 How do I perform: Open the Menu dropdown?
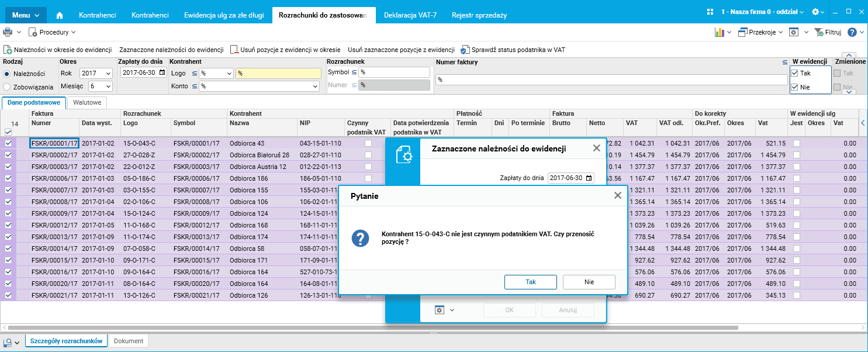point(26,15)
